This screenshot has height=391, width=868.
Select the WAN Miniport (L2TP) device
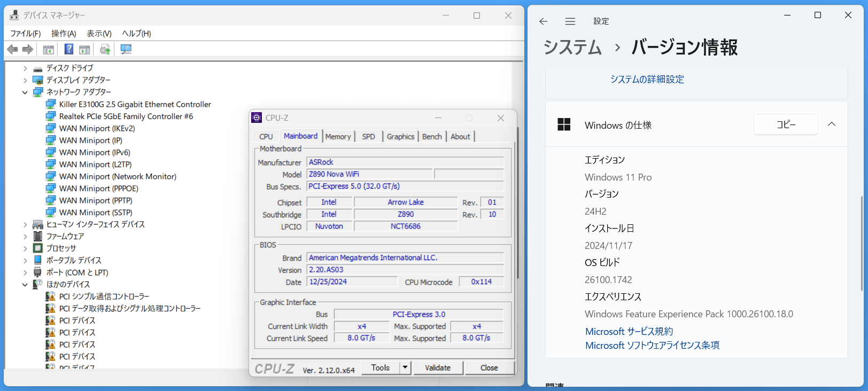point(95,165)
